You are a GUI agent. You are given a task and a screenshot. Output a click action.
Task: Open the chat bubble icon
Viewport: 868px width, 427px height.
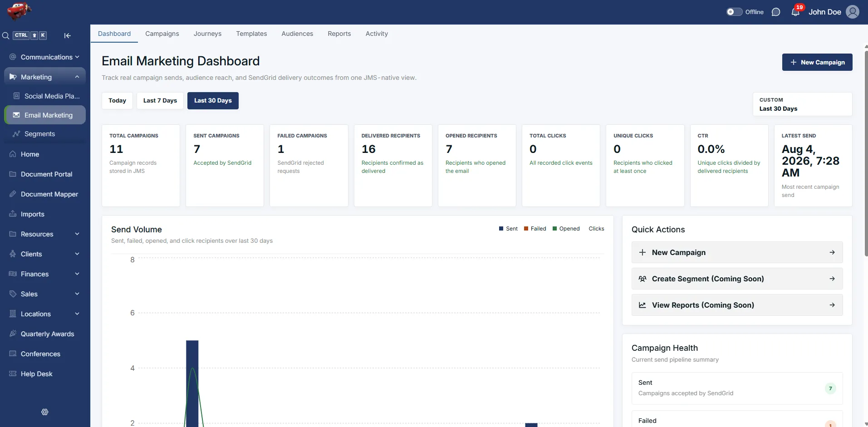776,12
